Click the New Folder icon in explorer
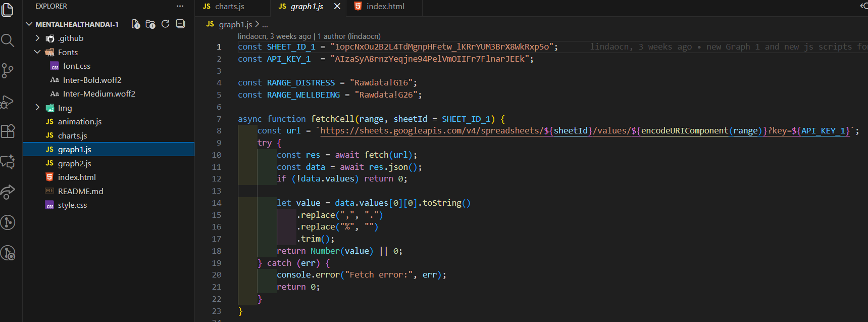 click(x=150, y=24)
